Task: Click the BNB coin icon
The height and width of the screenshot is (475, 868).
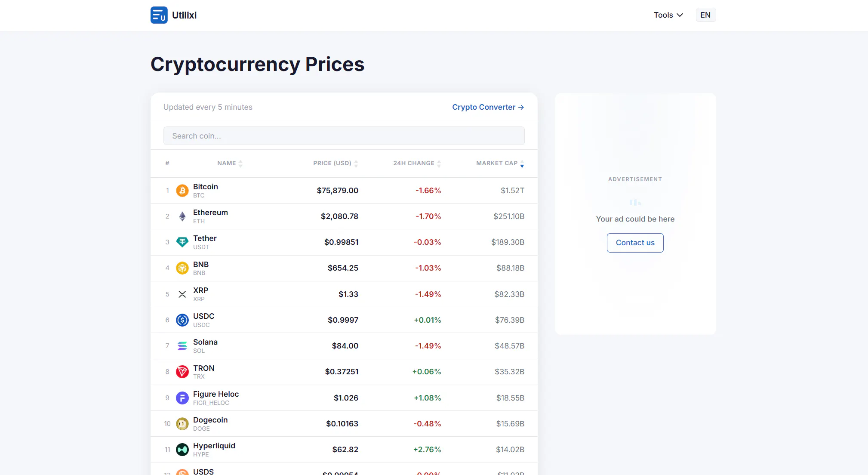Action: tap(182, 268)
